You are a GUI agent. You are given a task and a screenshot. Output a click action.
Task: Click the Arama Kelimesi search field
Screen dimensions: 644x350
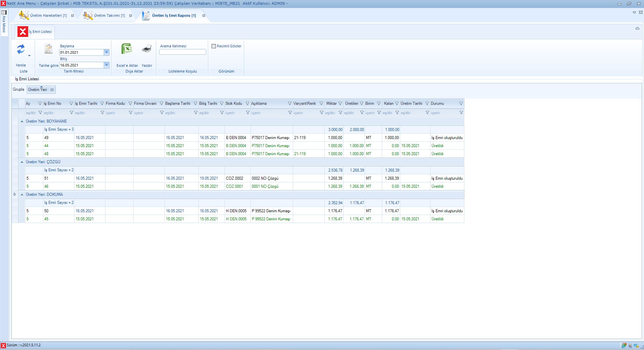pos(182,52)
